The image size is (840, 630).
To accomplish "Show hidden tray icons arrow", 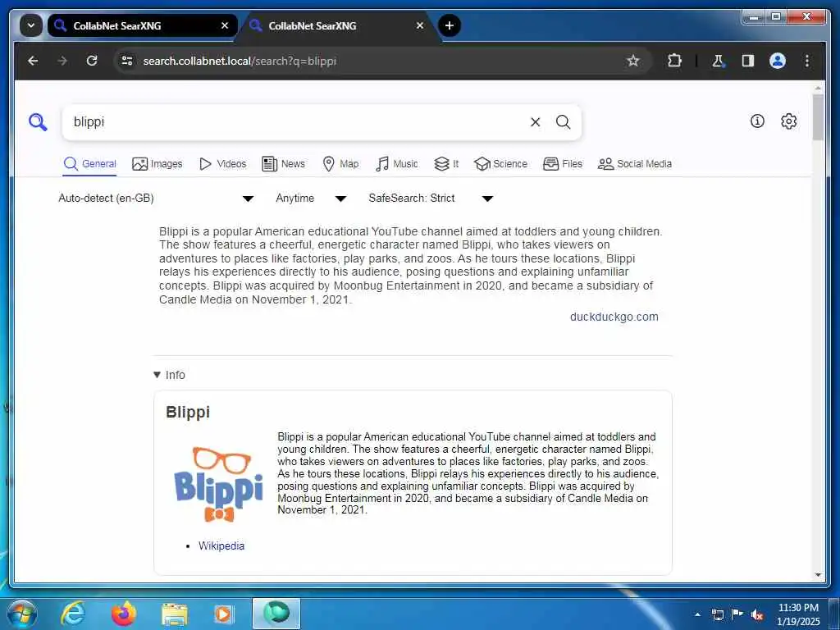I will point(697,614).
